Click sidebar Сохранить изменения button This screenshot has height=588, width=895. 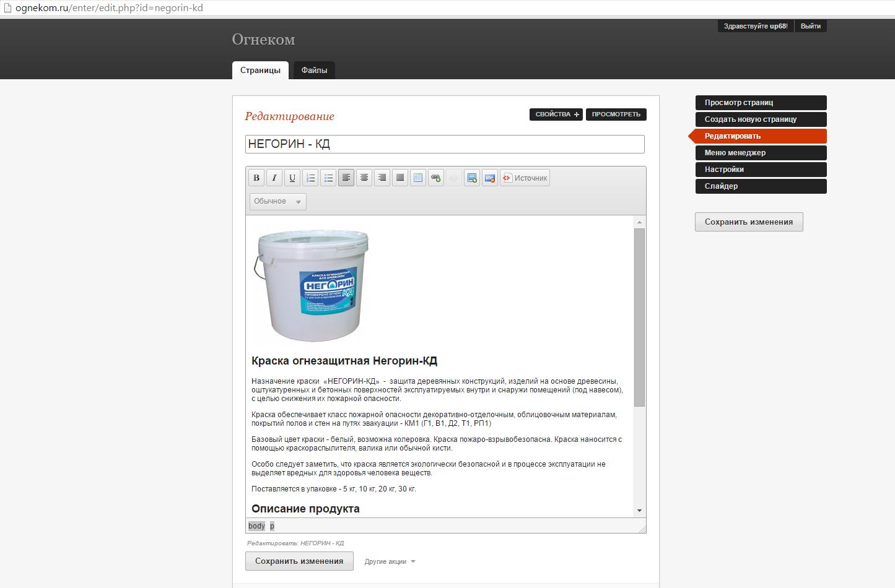pyautogui.click(x=749, y=222)
